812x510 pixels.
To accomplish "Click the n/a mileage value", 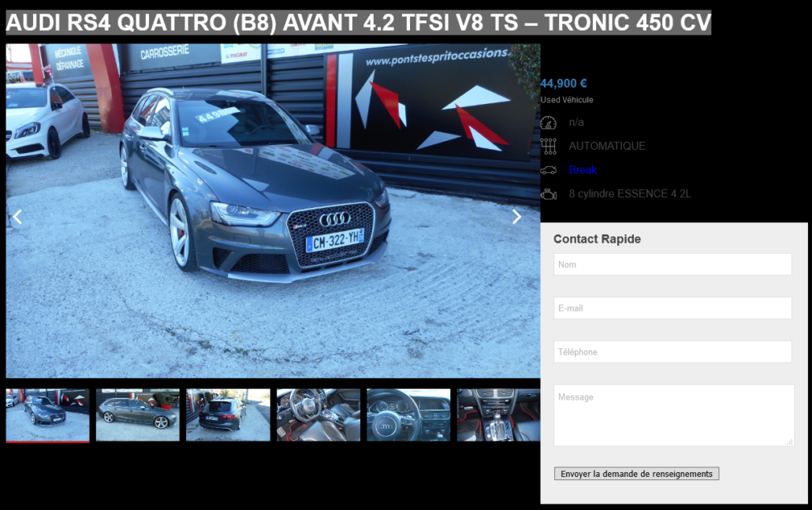I will coord(575,122).
